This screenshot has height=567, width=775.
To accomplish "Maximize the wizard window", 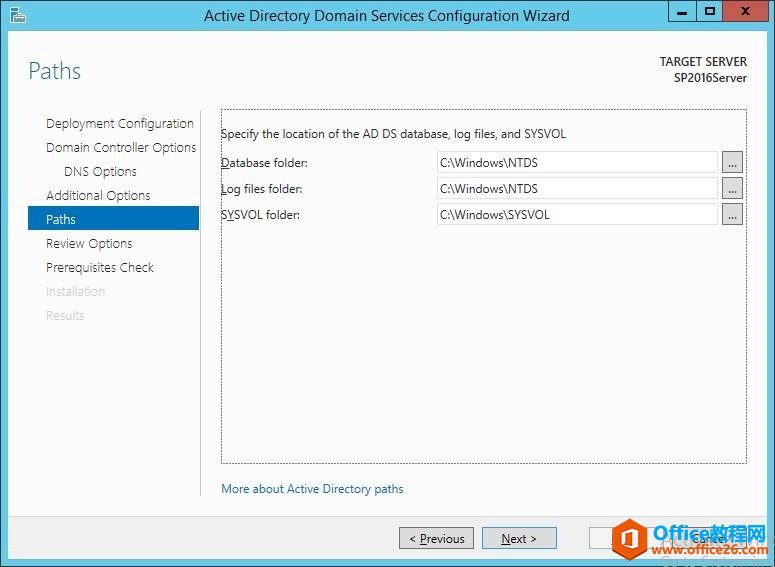I will coord(711,11).
